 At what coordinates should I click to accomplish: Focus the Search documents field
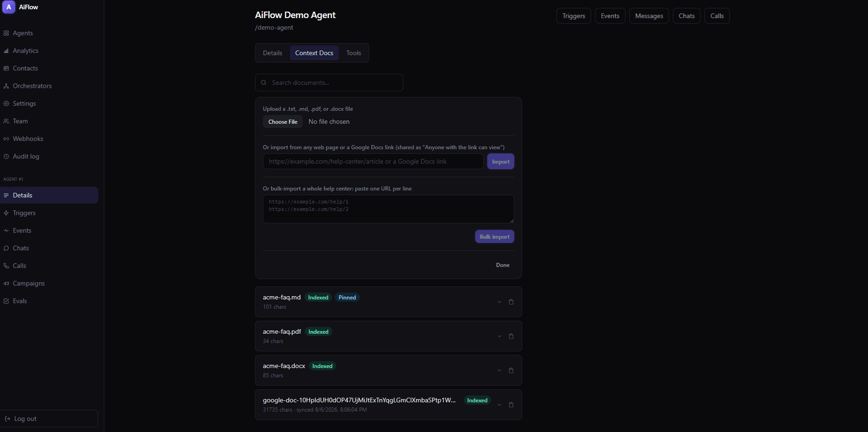click(x=329, y=83)
